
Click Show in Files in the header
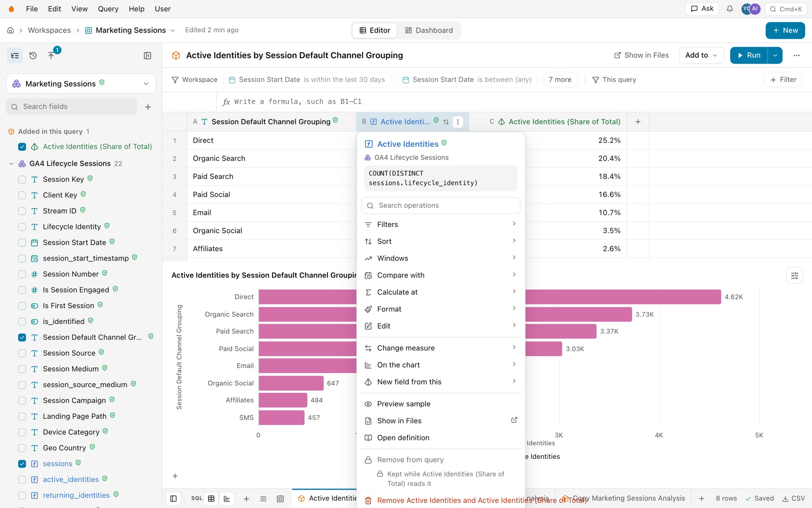click(x=641, y=55)
